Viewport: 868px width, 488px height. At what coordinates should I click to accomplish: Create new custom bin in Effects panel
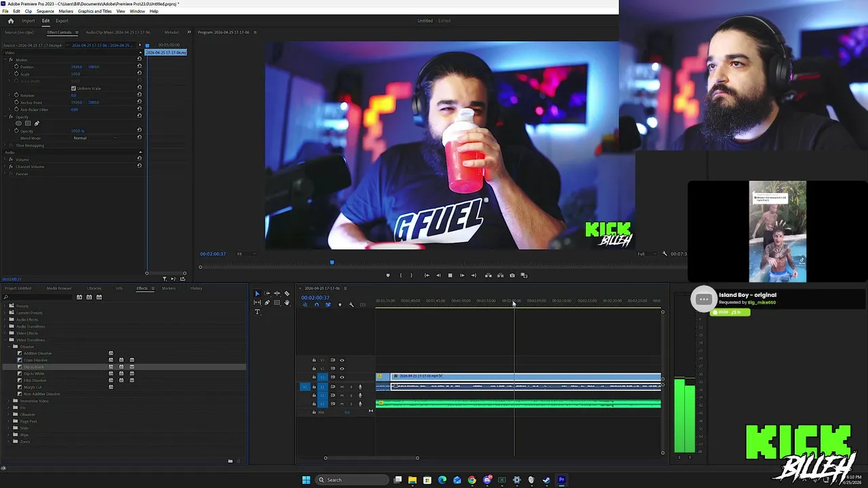point(230,461)
